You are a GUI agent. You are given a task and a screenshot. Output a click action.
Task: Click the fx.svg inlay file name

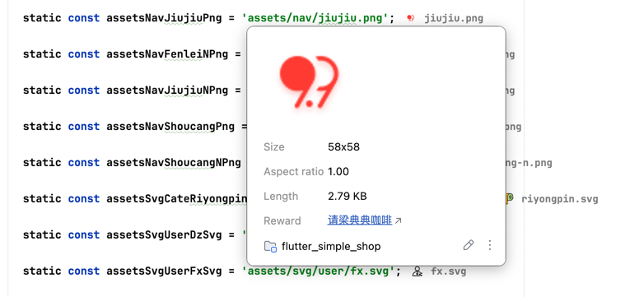click(x=448, y=271)
